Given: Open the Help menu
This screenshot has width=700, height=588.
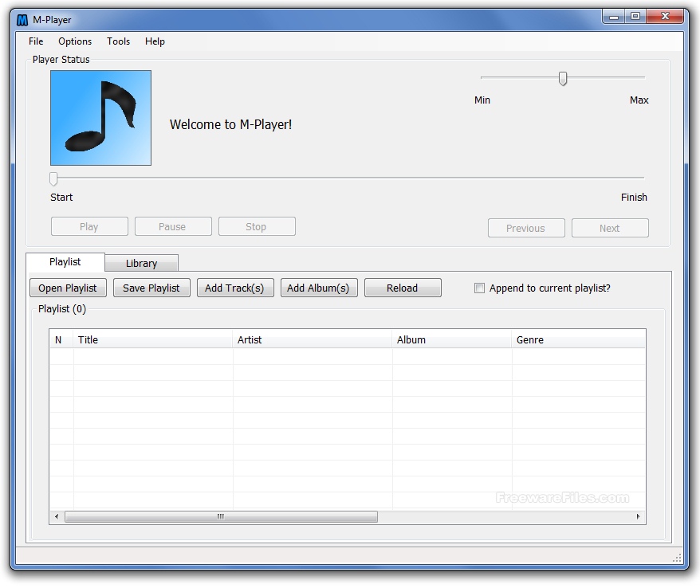Looking at the screenshot, I should coord(155,41).
